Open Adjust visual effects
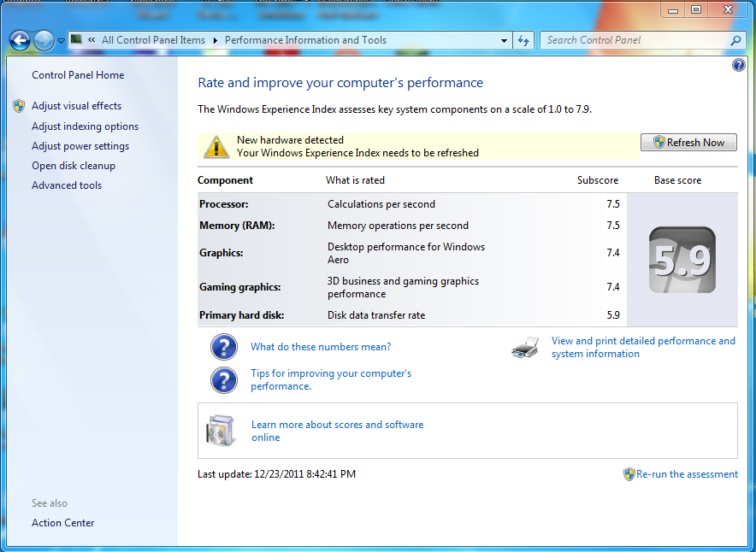 tap(77, 106)
